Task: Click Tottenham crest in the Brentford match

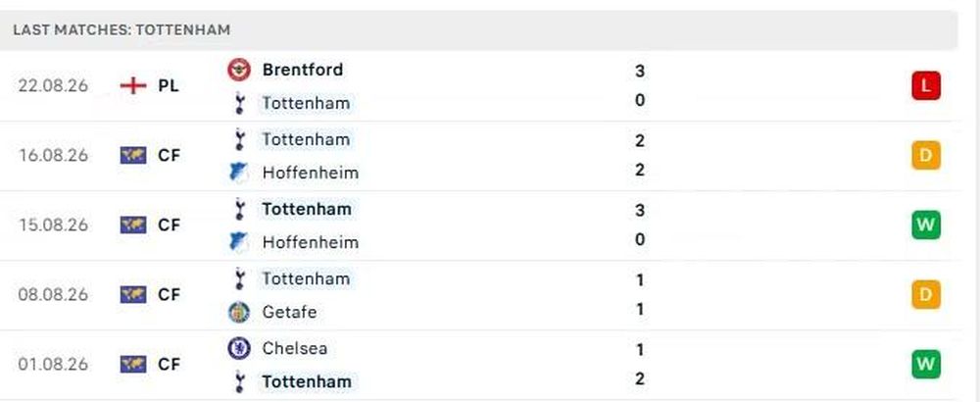Action: click(x=239, y=103)
